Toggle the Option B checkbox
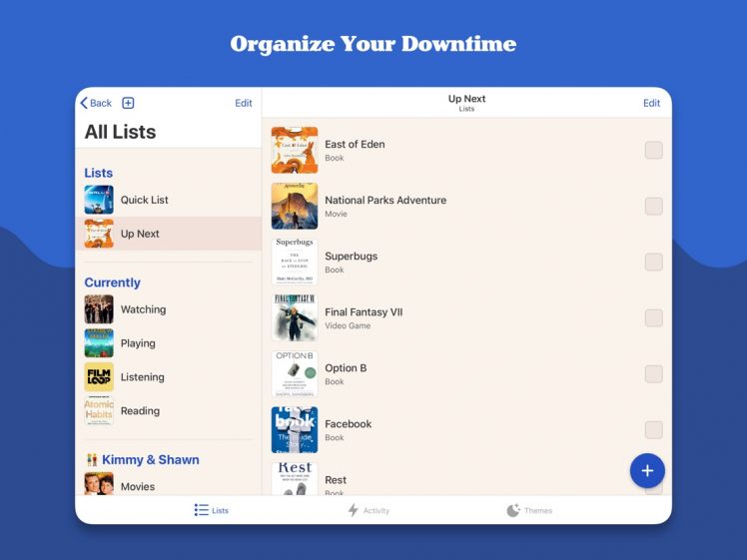This screenshot has height=560, width=747. [x=653, y=374]
